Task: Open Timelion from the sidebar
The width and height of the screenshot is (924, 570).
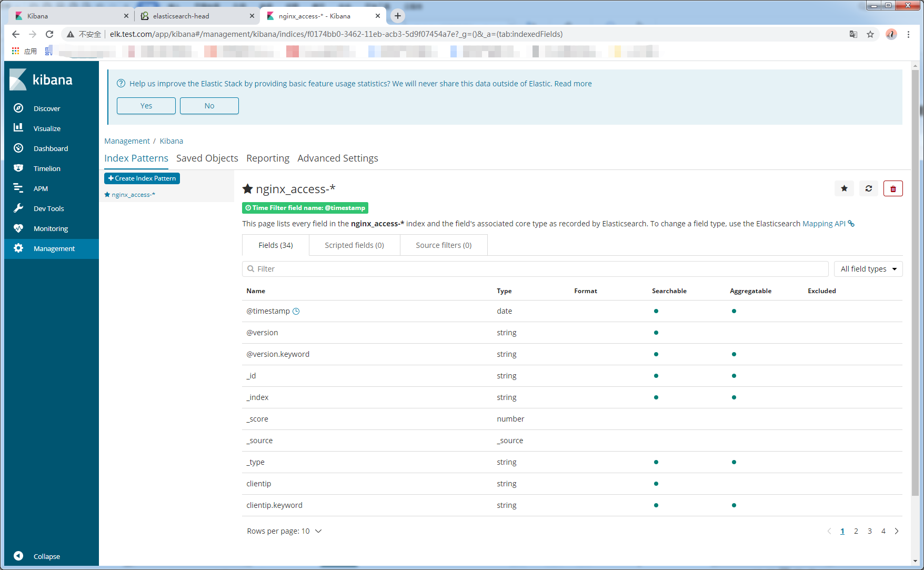Action: point(47,168)
